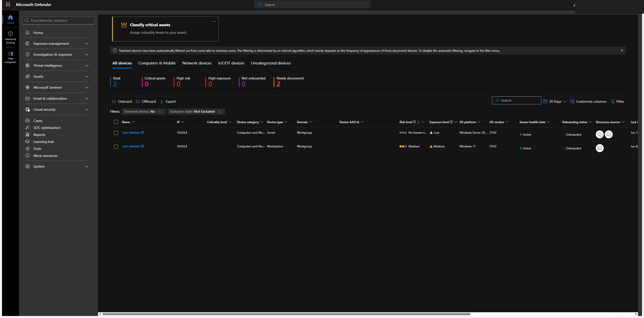
Task: Open the Filter funnel button
Action: [617, 101]
